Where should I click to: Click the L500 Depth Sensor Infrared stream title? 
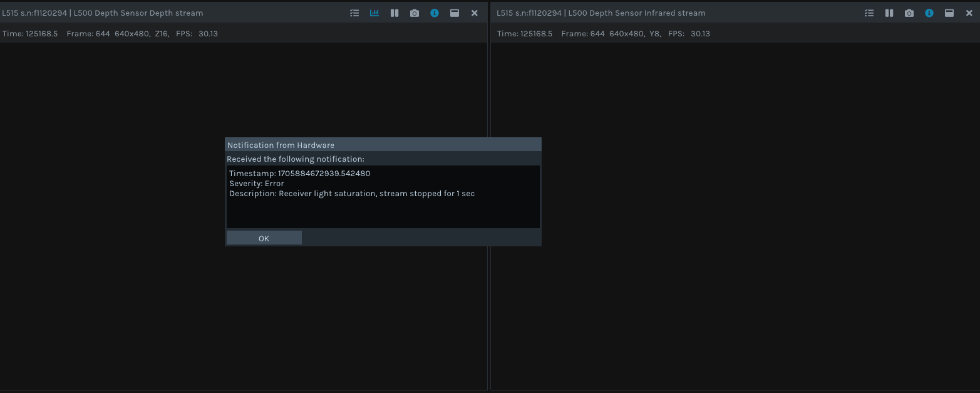601,13
